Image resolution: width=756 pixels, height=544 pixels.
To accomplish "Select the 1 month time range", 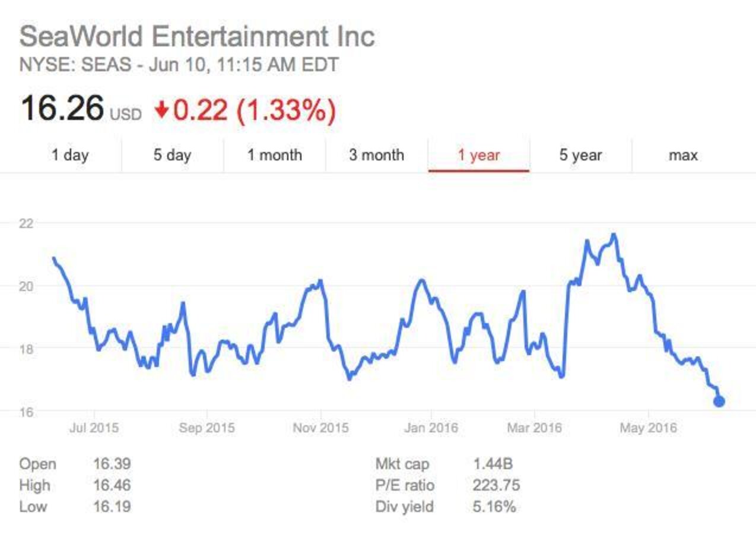I will [x=275, y=155].
